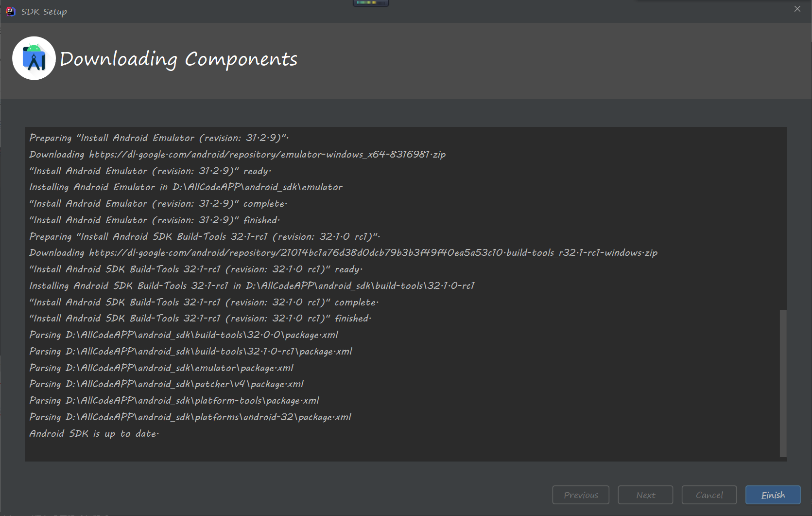Click the build-tools_r32.1-rc1 download URL line
Screen dimensions: 812x516
coord(343,252)
